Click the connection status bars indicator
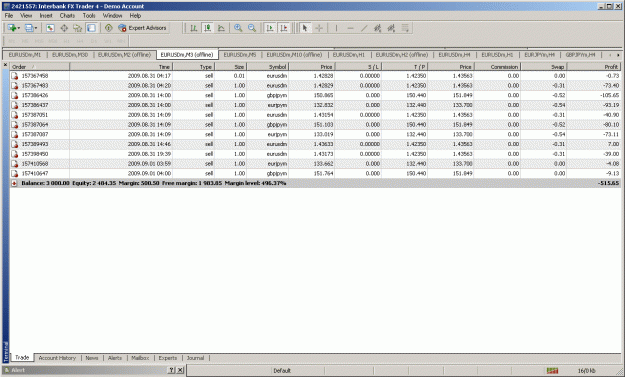This screenshot has width=625, height=377. (x=552, y=371)
